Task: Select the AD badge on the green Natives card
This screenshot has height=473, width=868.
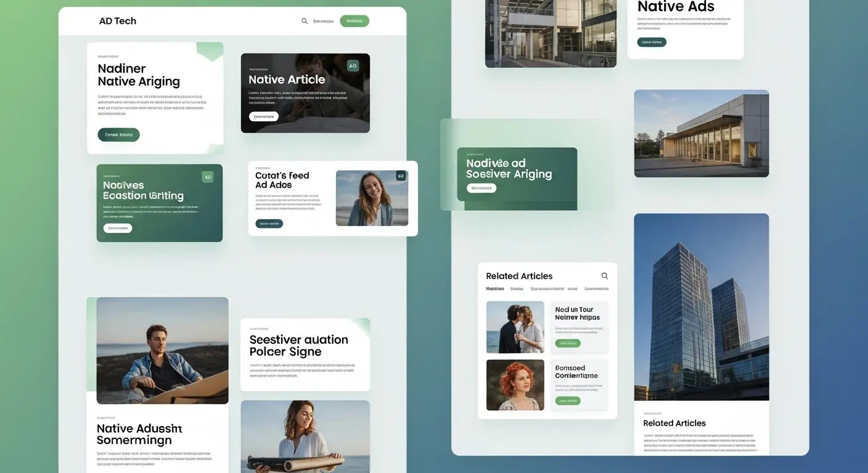Action: point(208,176)
